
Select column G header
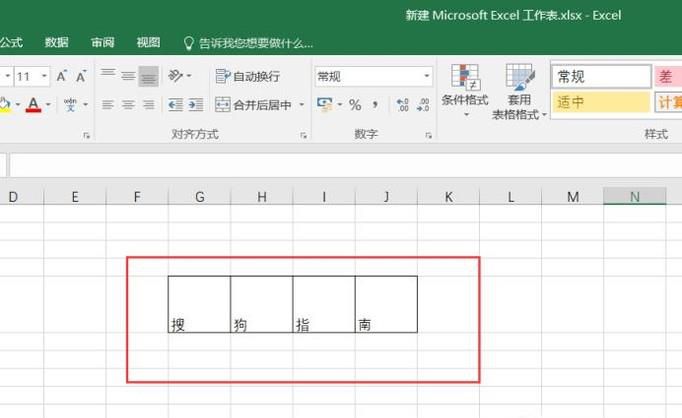pyautogui.click(x=200, y=197)
